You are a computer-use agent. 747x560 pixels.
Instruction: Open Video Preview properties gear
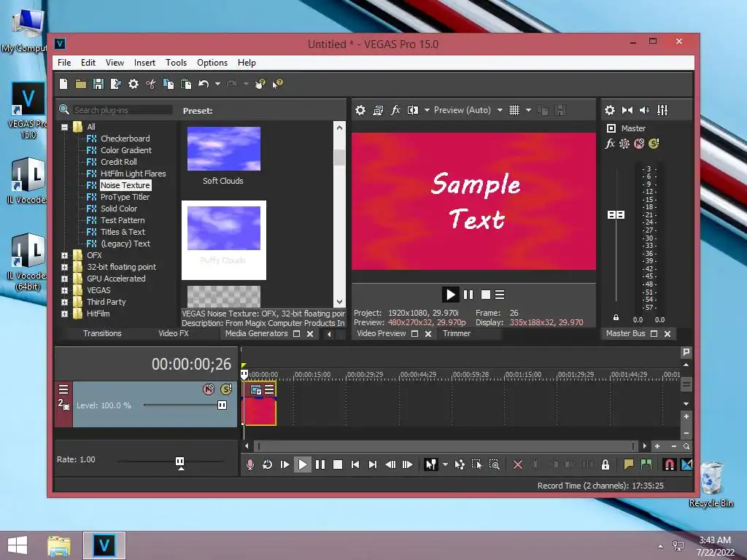[360, 111]
